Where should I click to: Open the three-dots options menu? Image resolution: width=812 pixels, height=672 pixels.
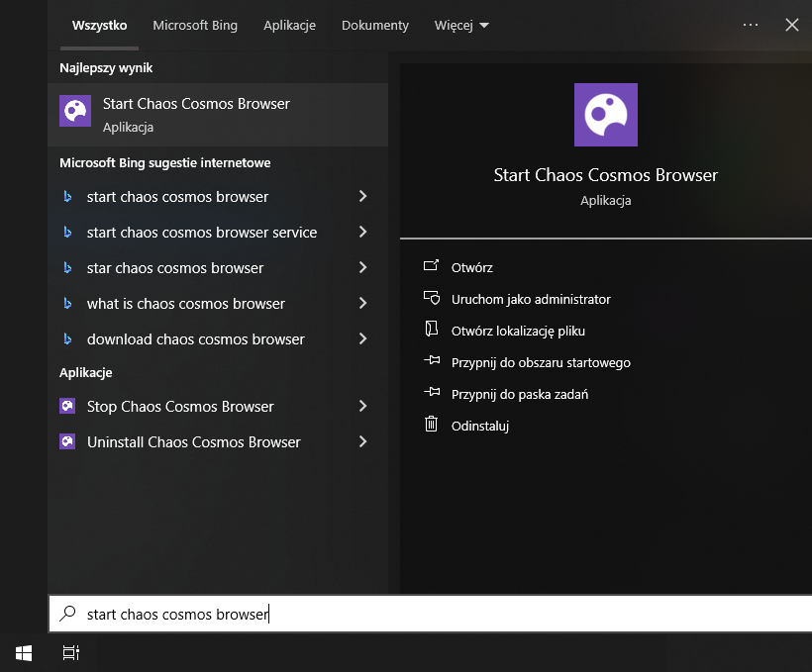coord(751,25)
